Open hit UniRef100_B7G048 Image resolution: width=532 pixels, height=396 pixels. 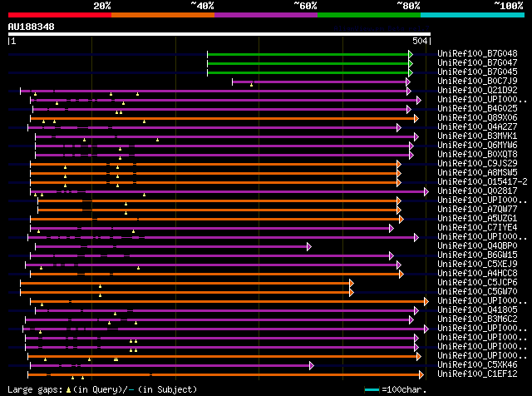point(477,54)
